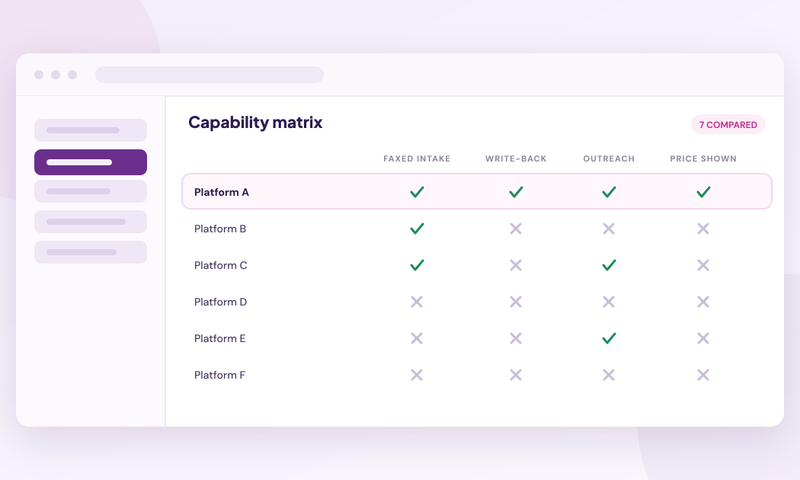Click Platform B Write-Back cross icon
Viewport: 800px width, 480px height.
[x=516, y=229]
